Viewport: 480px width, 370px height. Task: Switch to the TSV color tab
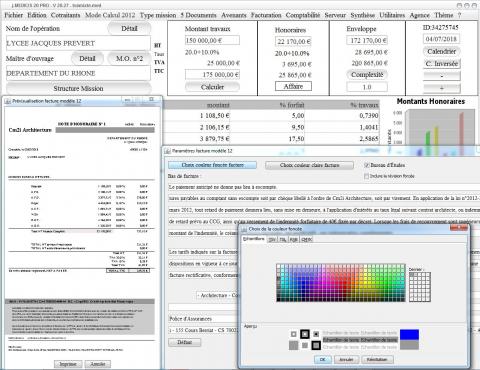pos(272,239)
